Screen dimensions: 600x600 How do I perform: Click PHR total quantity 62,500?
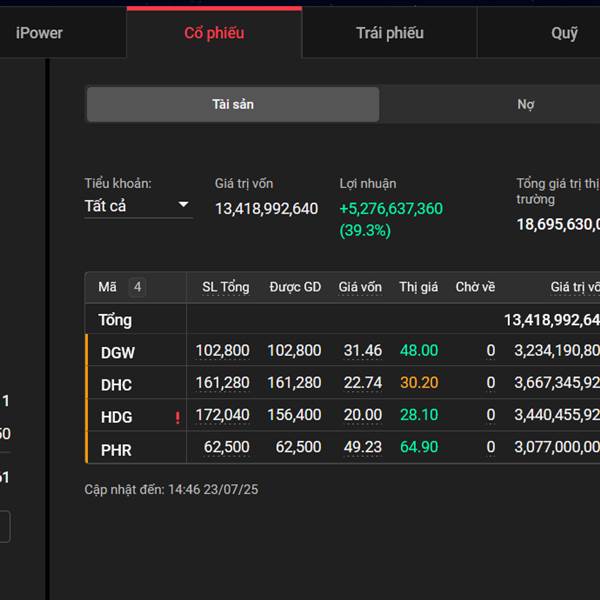[227, 447]
